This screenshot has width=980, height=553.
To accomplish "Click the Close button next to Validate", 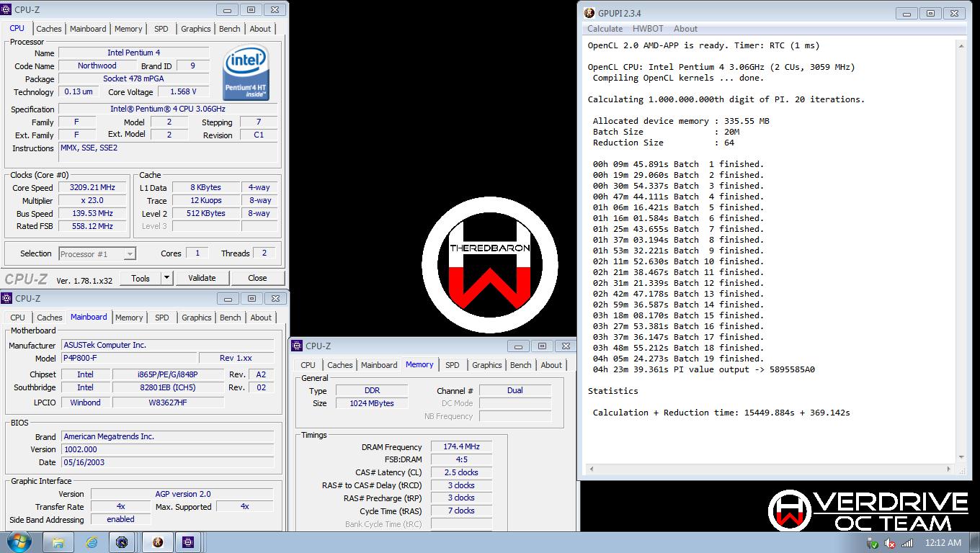I will pyautogui.click(x=257, y=278).
